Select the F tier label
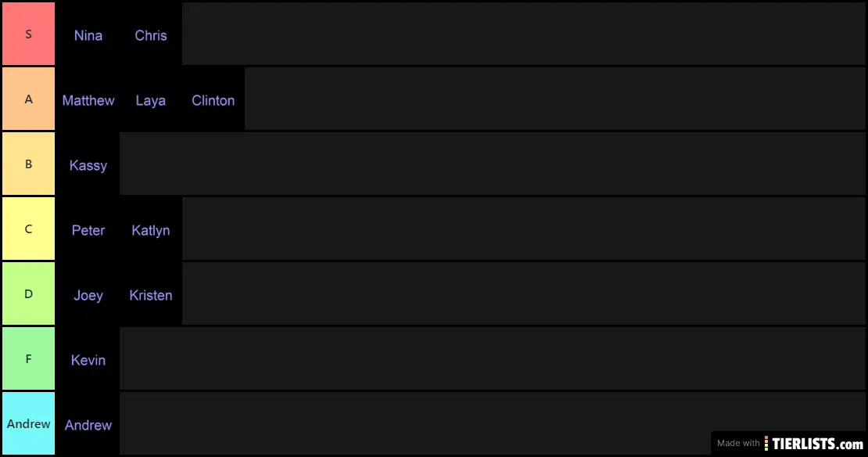 coord(28,358)
